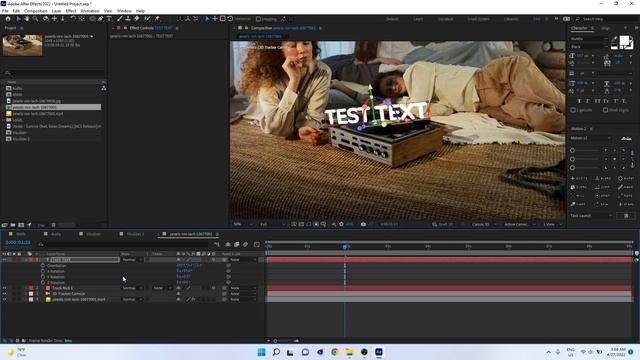Open the Animation menu
The image size is (640, 360).
pyautogui.click(x=90, y=11)
